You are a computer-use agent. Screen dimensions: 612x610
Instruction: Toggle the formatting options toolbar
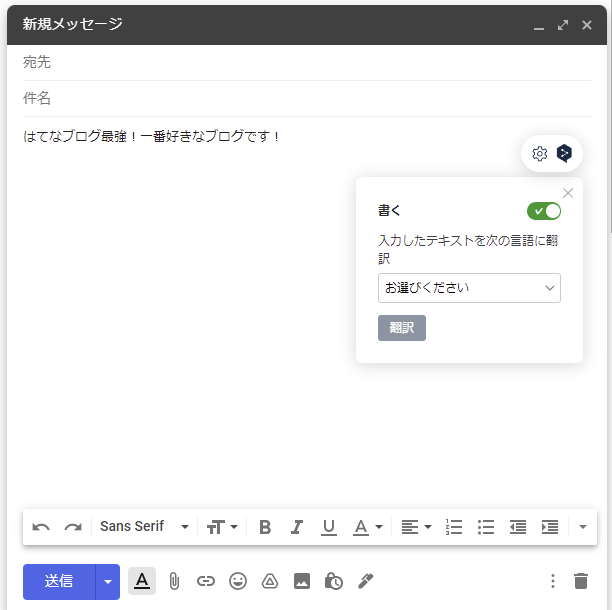142,581
